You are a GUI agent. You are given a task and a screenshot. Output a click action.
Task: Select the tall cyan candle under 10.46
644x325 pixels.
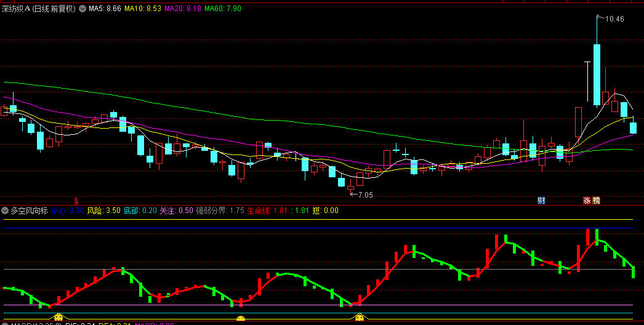(x=597, y=74)
